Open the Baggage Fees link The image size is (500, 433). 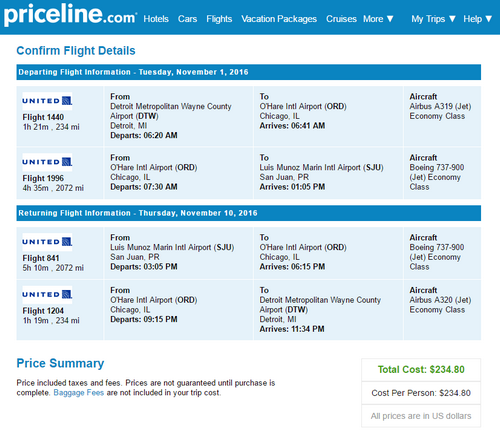[79, 393]
